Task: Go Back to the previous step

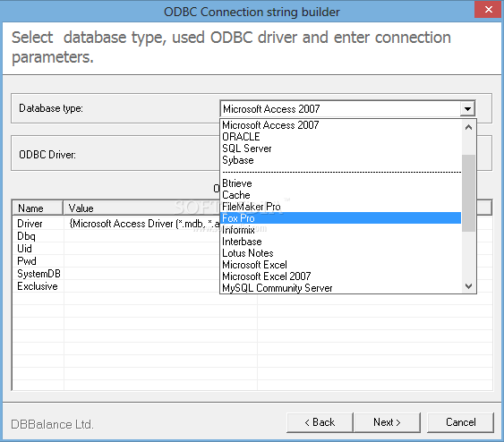Action: [x=320, y=422]
